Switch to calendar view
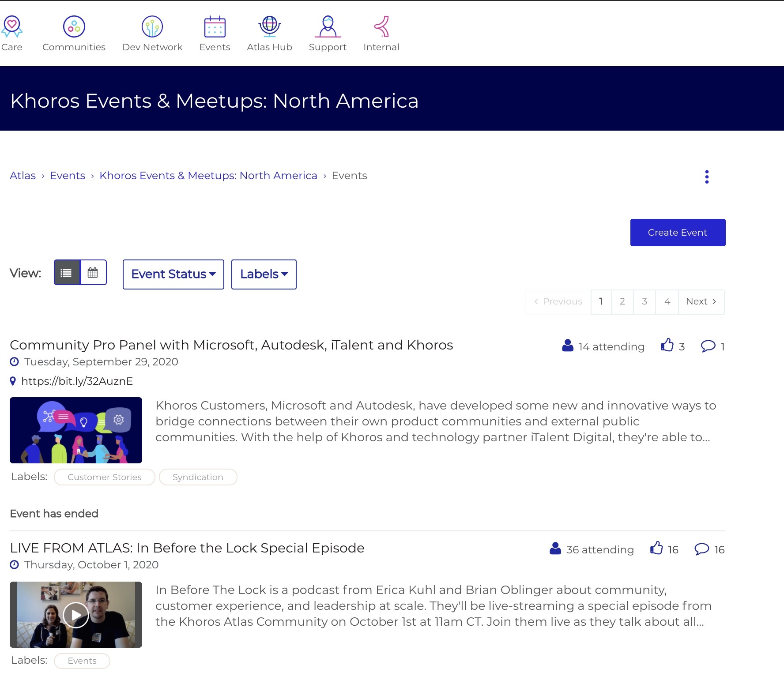Screen dimensions: 784x684 coord(93,273)
